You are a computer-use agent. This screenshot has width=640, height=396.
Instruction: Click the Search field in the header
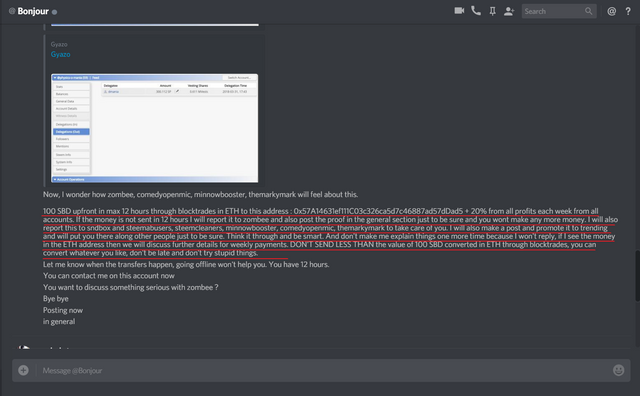(x=559, y=11)
